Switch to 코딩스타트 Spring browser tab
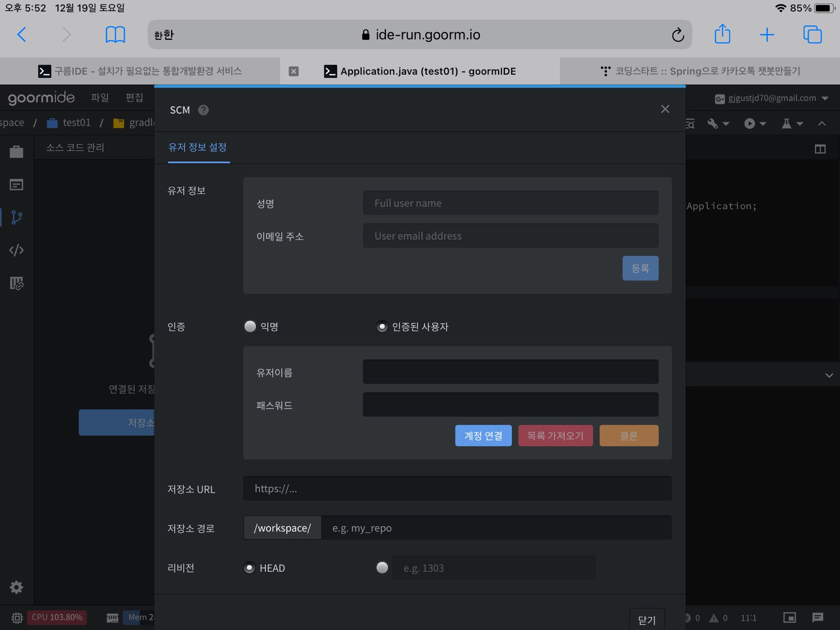Viewport: 840px width, 630px height. point(700,71)
